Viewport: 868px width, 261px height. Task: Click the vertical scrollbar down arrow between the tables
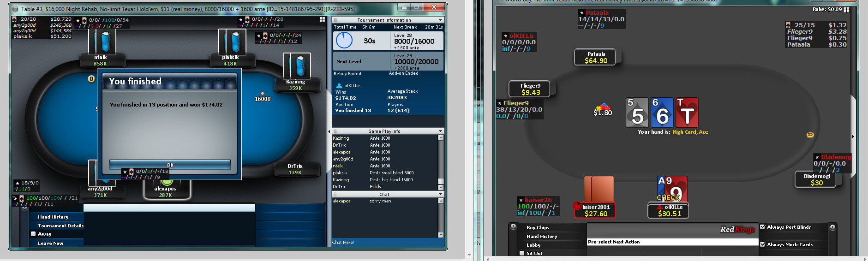pyautogui.click(x=469, y=255)
